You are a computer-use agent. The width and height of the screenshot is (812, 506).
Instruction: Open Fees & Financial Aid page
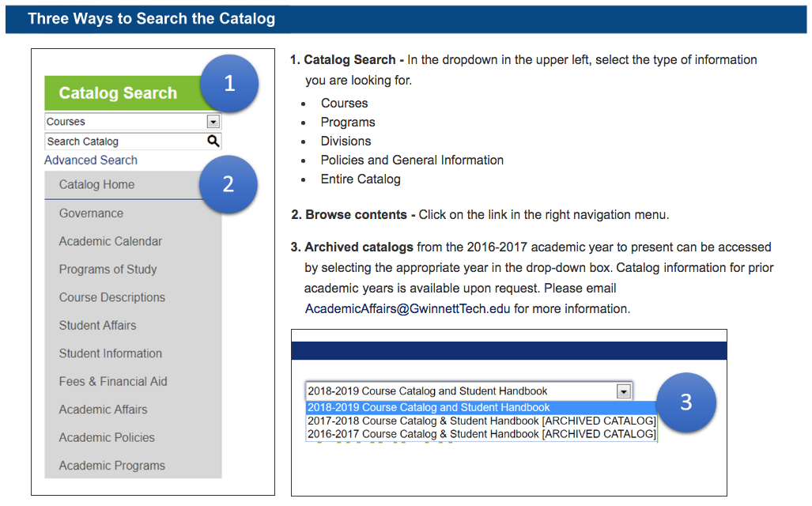click(113, 382)
